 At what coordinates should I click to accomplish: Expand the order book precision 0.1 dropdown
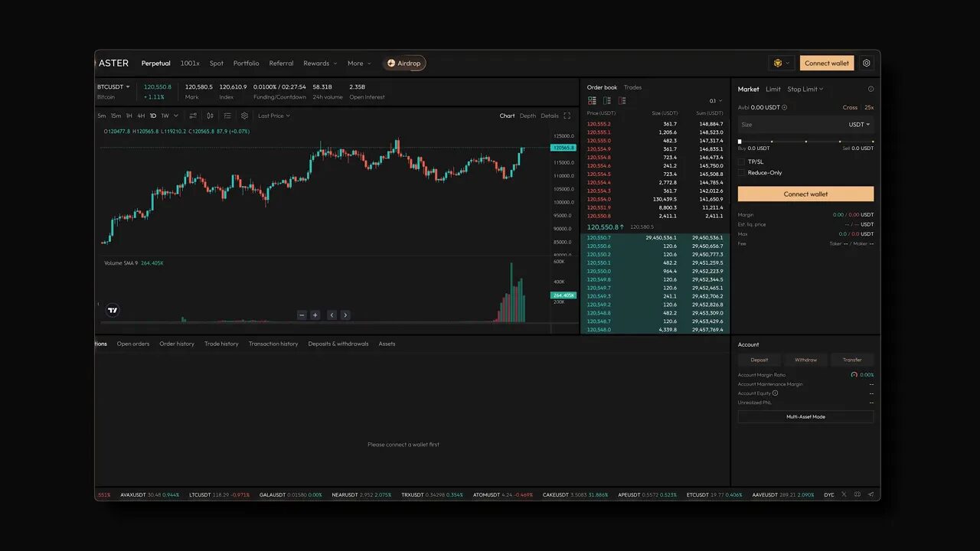point(714,100)
